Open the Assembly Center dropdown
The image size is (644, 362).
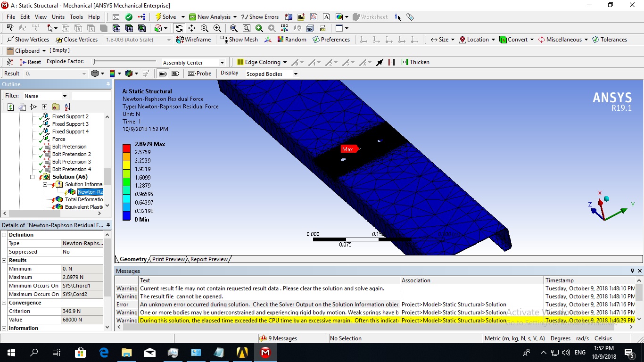[222, 63]
